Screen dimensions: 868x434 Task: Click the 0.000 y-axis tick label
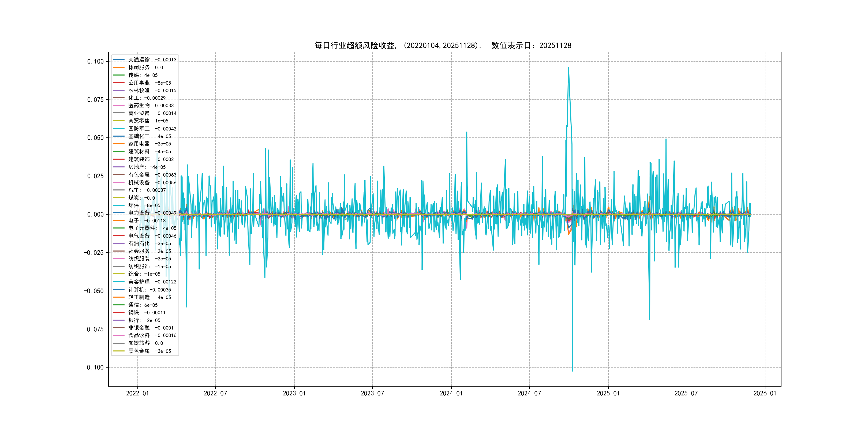[x=95, y=214]
